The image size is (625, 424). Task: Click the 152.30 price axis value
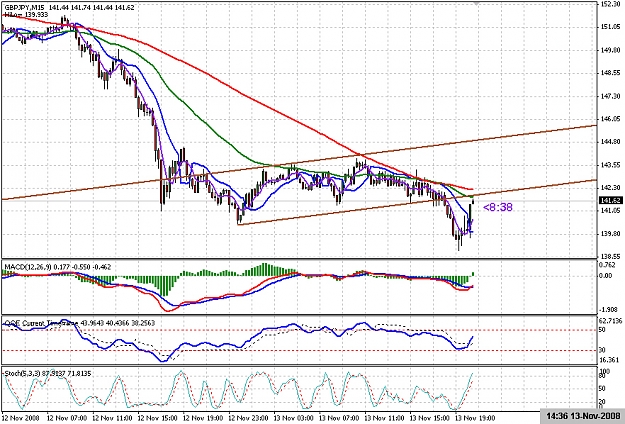coord(609,4)
